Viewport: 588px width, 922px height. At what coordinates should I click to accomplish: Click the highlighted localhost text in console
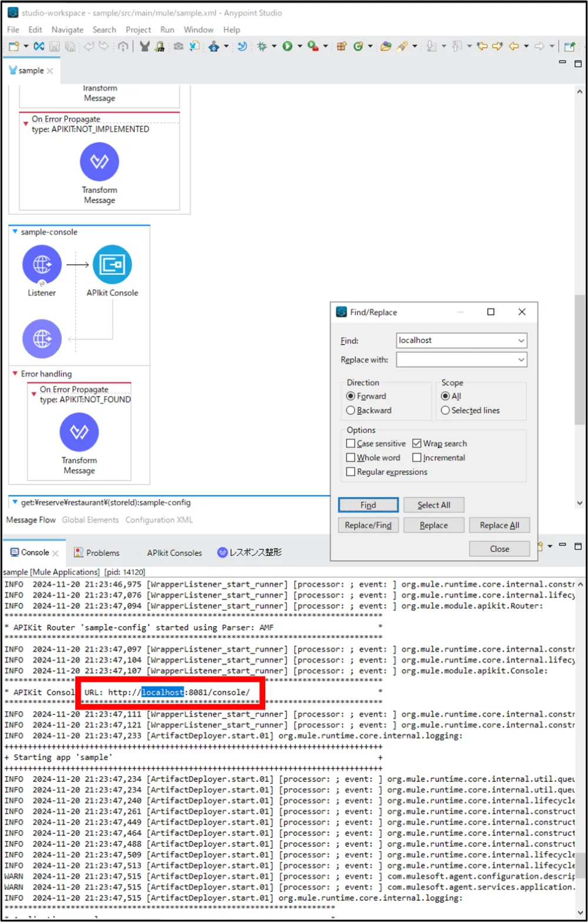(163, 693)
